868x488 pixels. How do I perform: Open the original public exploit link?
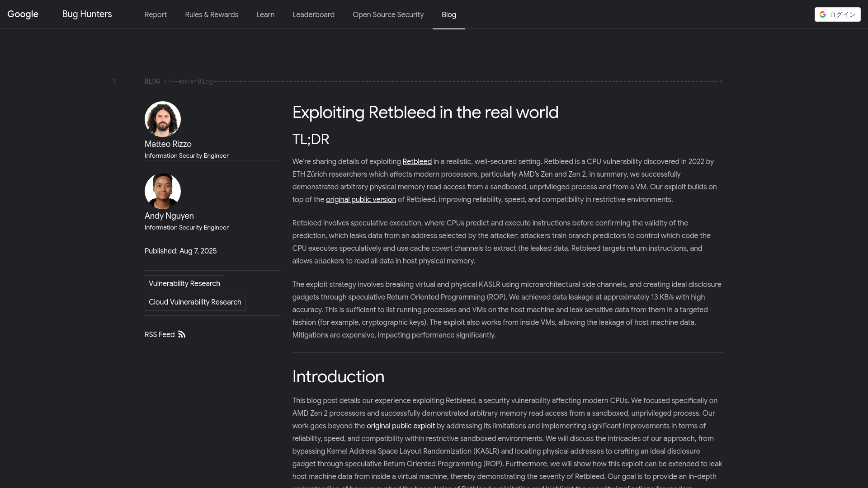click(x=401, y=426)
